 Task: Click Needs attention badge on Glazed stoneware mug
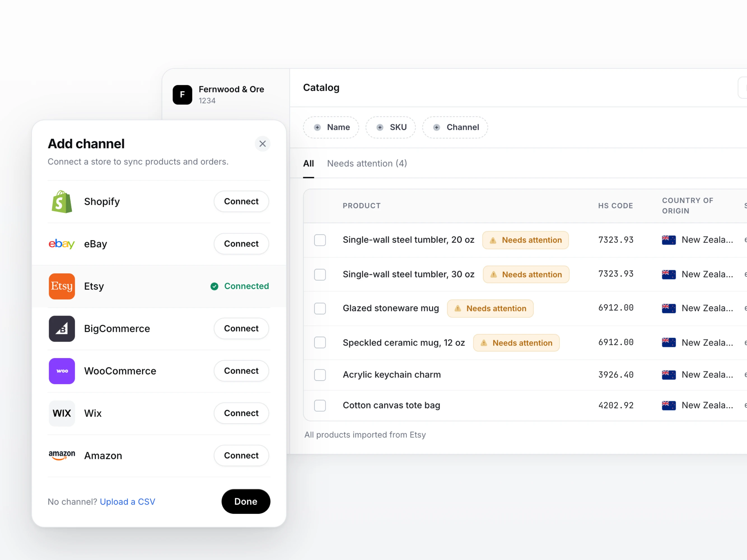click(x=490, y=308)
